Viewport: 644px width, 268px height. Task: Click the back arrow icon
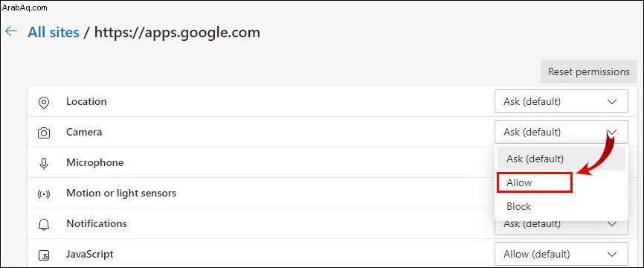[x=11, y=32]
